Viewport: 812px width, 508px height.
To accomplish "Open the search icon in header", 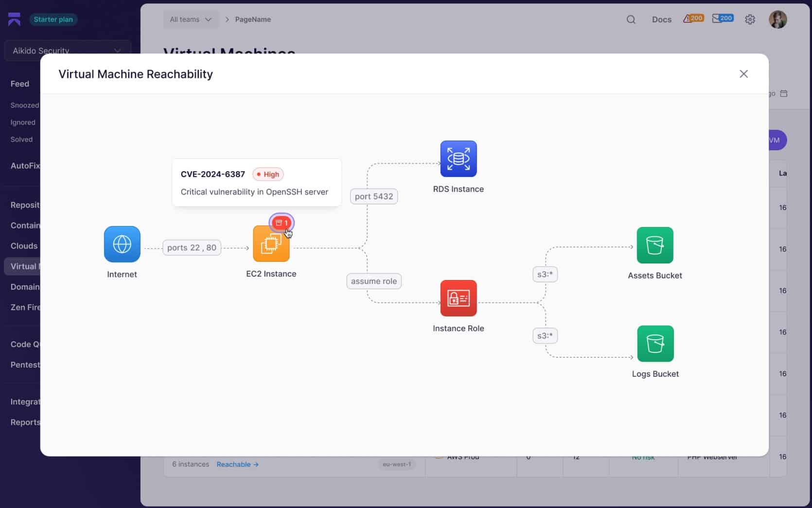I will click(x=631, y=19).
